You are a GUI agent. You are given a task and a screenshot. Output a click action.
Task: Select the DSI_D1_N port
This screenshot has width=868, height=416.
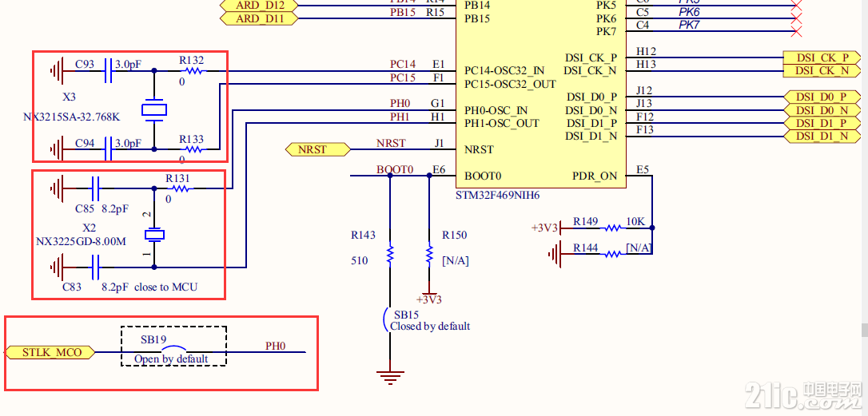click(x=822, y=136)
